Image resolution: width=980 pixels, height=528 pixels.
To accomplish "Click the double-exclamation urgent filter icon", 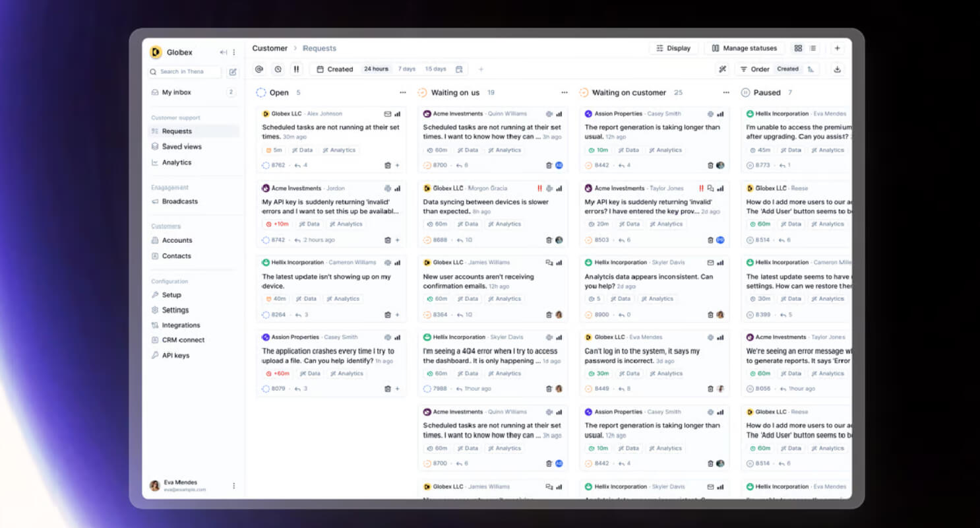I will pyautogui.click(x=296, y=69).
